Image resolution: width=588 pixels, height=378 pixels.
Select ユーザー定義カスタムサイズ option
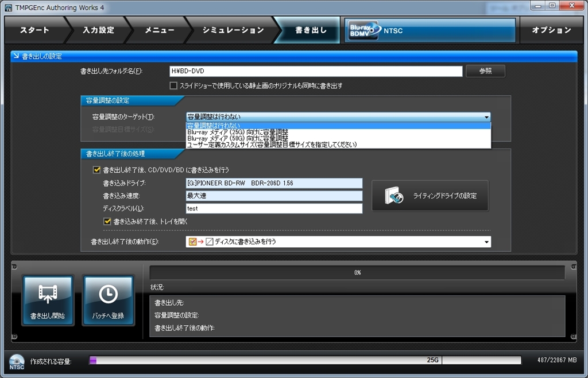(x=338, y=145)
